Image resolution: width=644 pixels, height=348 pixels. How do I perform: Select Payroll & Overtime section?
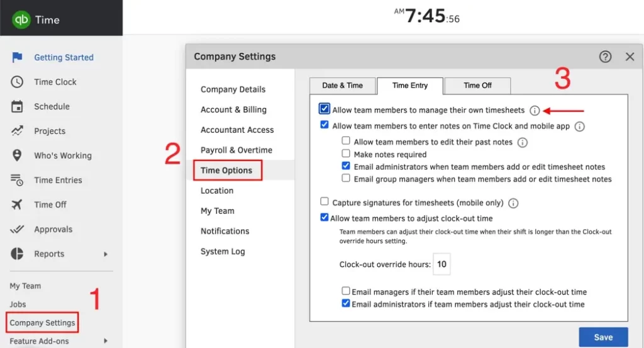[x=236, y=150]
